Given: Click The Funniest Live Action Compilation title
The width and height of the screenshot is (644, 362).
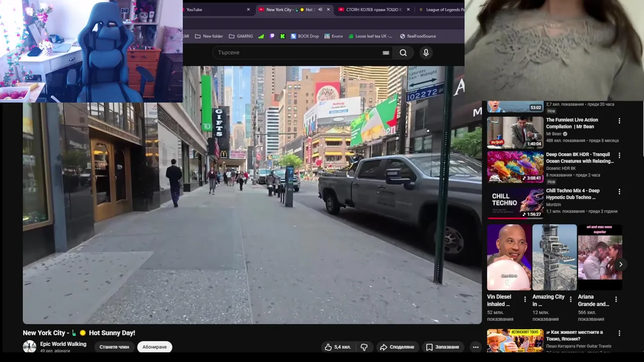Looking at the screenshot, I should [572, 123].
